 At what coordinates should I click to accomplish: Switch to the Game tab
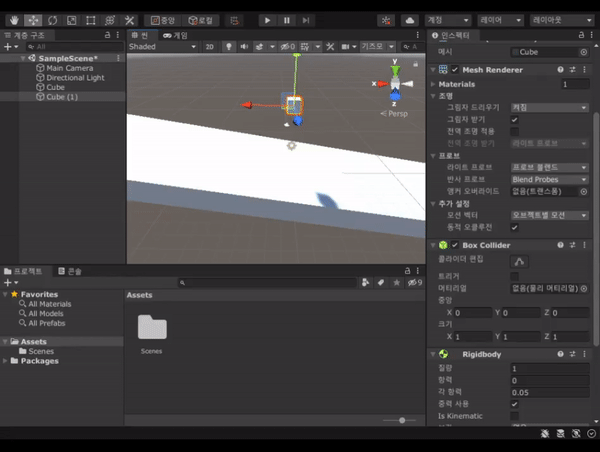tap(175, 35)
